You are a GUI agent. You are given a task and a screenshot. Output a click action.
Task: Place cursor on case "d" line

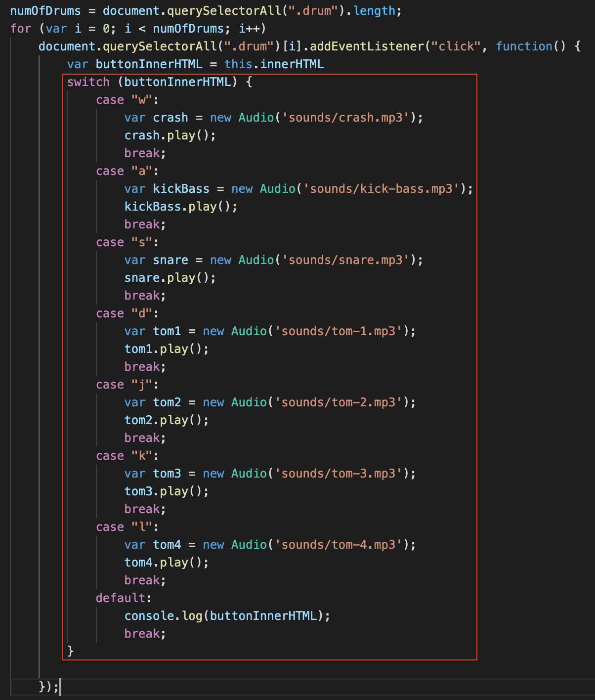point(127,313)
